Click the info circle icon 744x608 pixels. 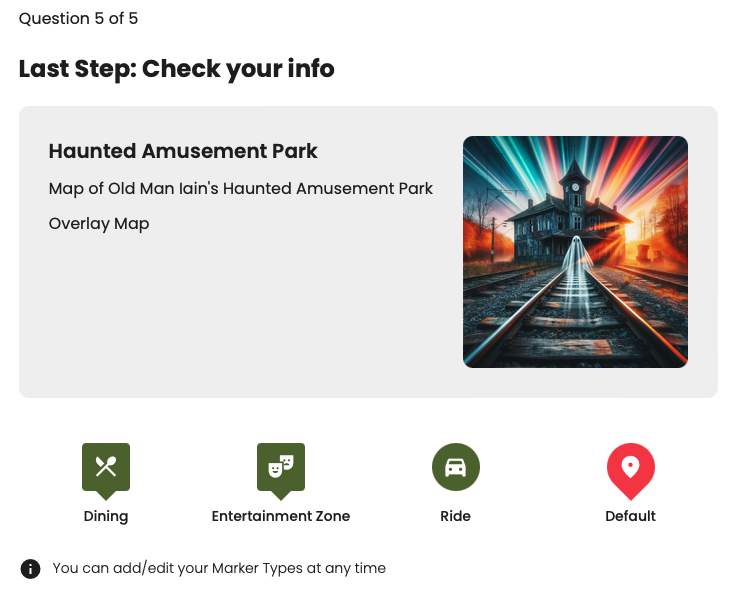tap(31, 569)
